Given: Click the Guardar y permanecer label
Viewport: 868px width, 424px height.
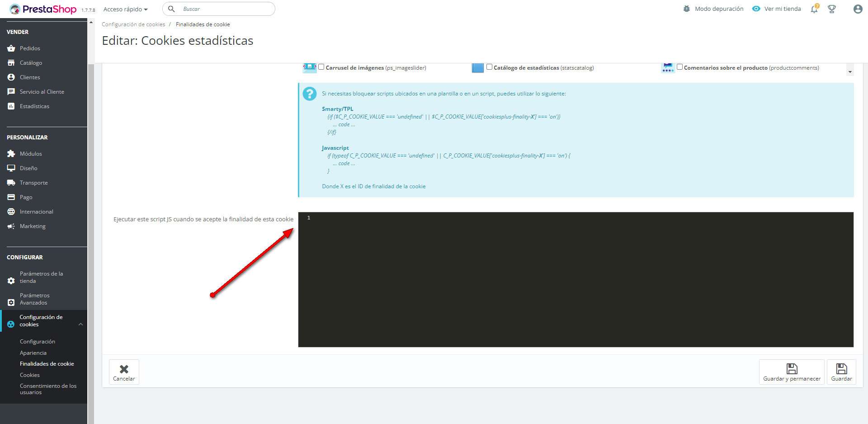Looking at the screenshot, I should pyautogui.click(x=792, y=379).
